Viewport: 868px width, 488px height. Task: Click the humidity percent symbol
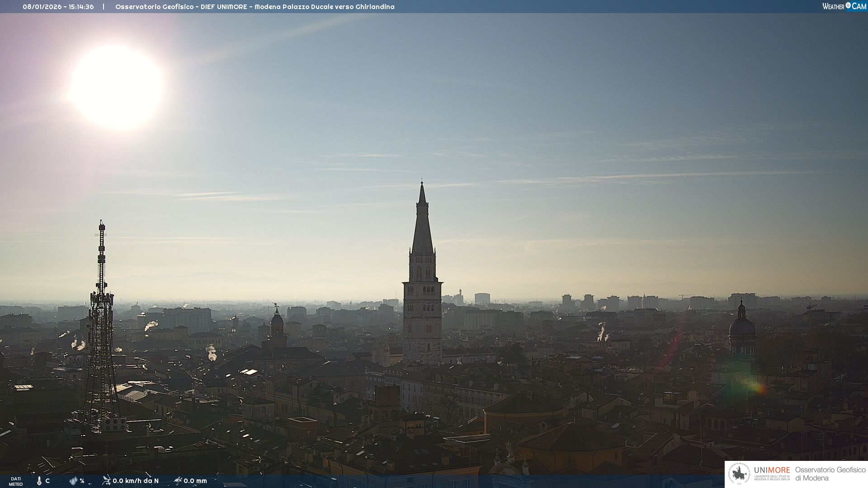click(82, 481)
